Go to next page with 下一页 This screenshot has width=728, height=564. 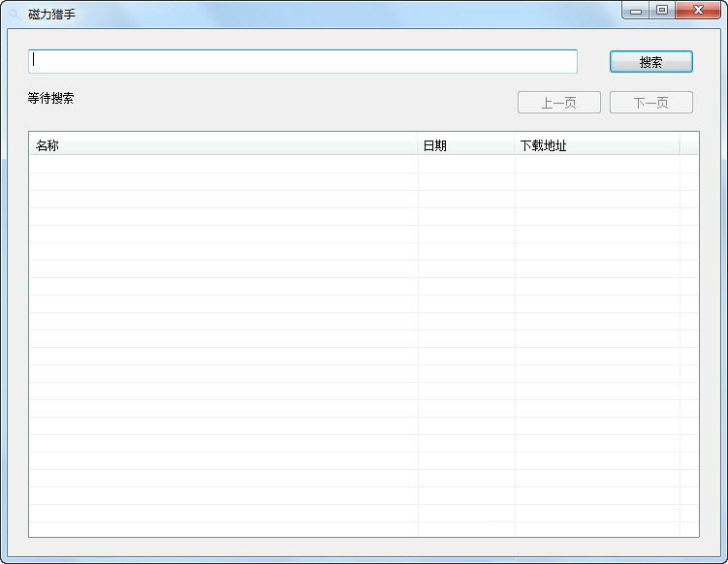(x=650, y=102)
